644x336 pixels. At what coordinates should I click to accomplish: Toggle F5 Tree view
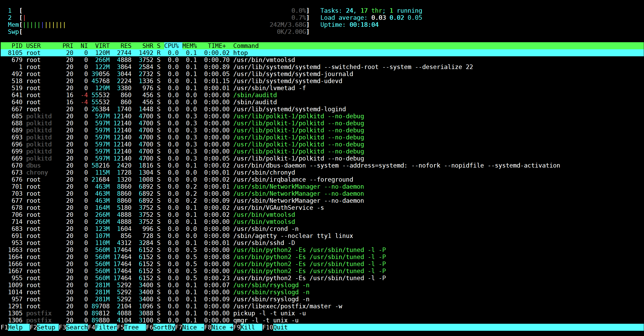point(131,327)
